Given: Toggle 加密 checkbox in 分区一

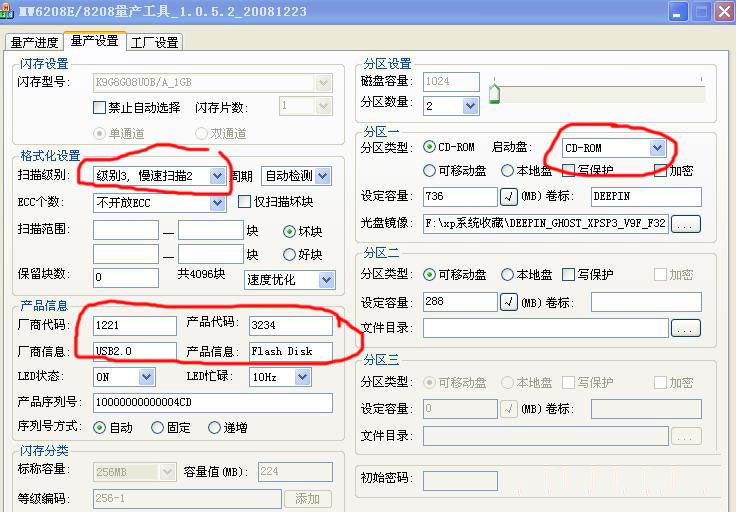Looking at the screenshot, I should pyautogui.click(x=660, y=170).
